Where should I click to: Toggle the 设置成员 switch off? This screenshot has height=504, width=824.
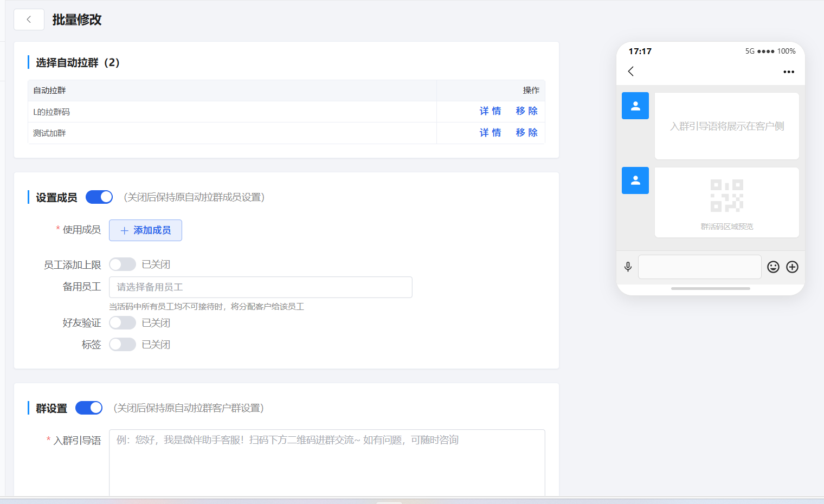[x=99, y=197]
